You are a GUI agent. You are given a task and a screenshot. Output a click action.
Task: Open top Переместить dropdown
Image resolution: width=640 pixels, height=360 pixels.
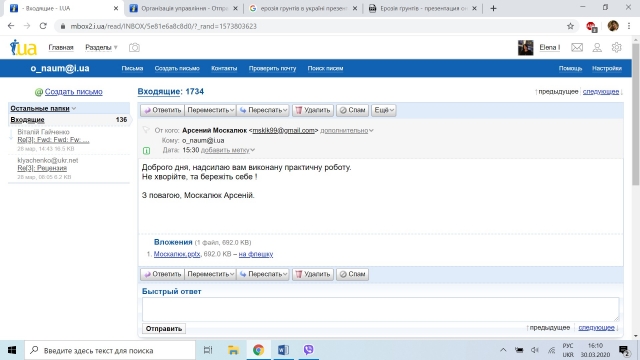coord(211,110)
